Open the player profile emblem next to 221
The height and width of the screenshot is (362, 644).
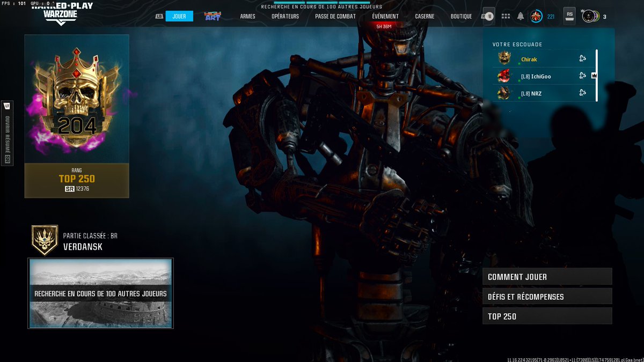[536, 16]
